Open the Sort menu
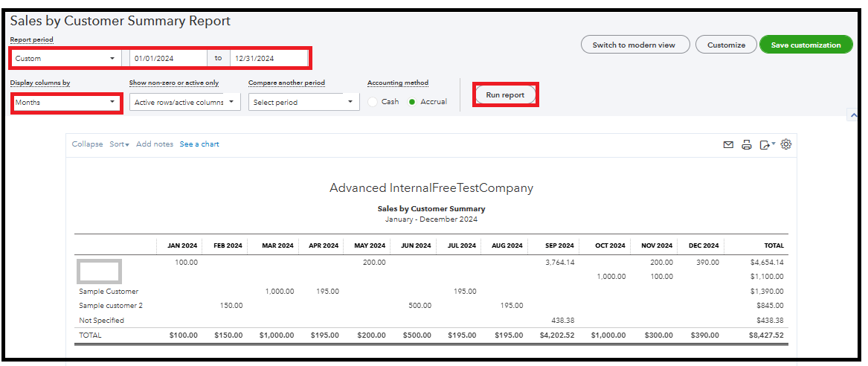This screenshot has height=366, width=868. click(119, 144)
